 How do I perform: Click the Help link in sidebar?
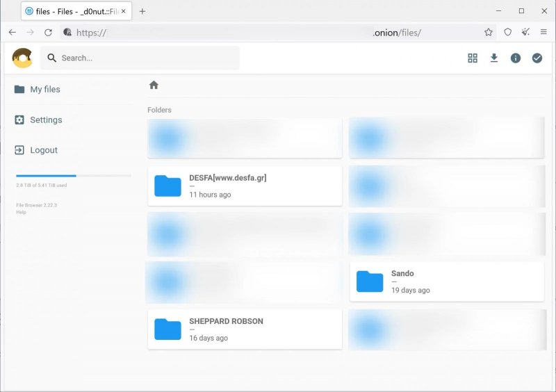click(x=21, y=212)
